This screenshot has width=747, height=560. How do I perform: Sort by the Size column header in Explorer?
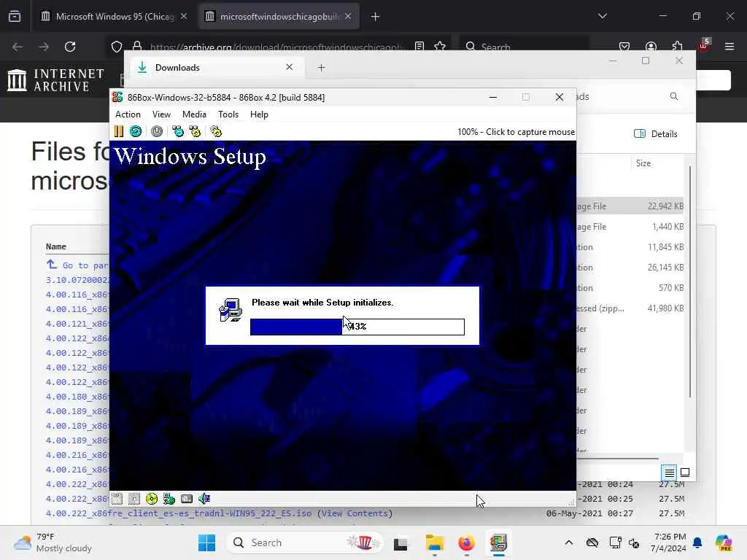[x=643, y=163]
